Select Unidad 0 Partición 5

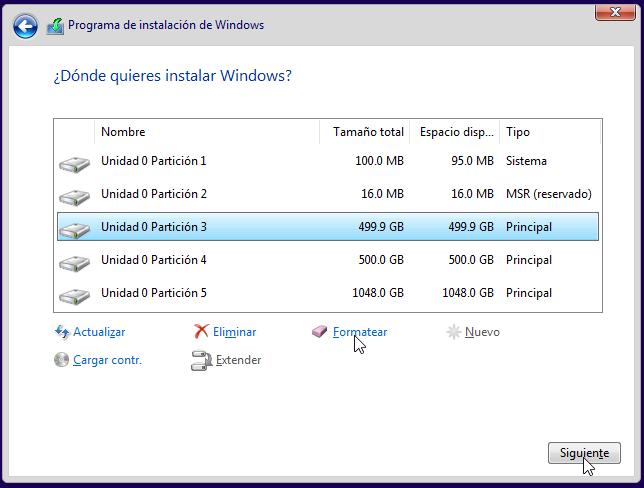coord(328,293)
